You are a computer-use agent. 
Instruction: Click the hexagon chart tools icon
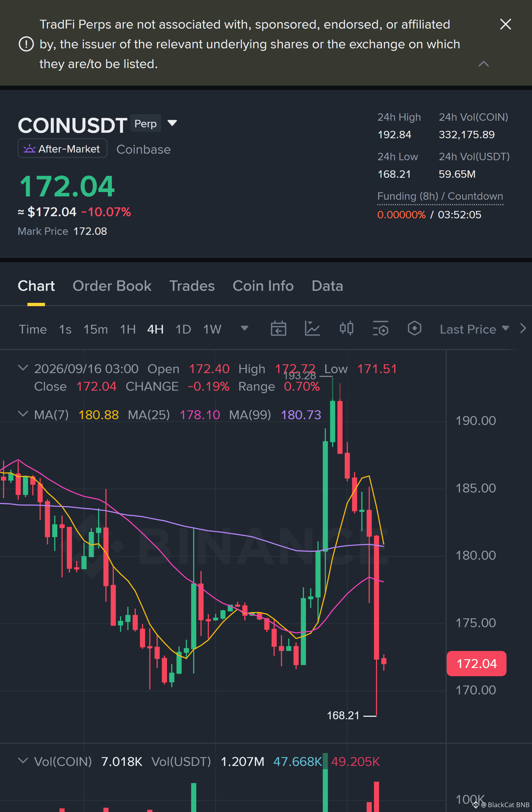(x=414, y=329)
